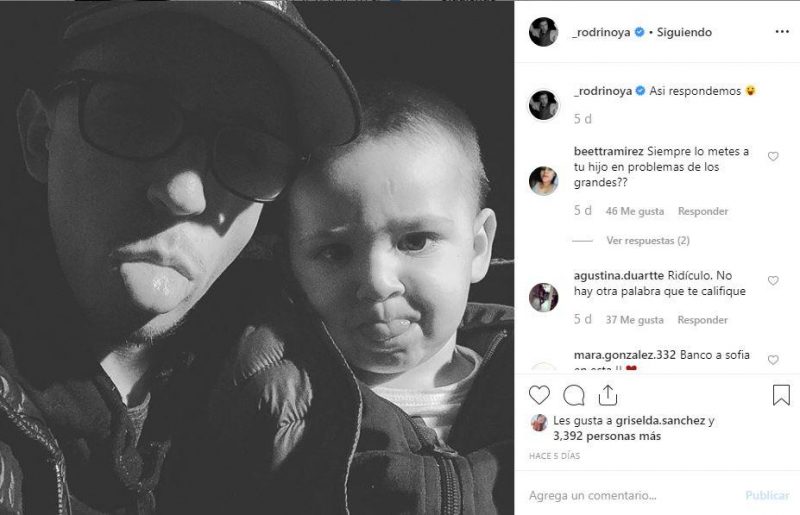Click the heart beside mara.gonzalez.332's comment
Image resolution: width=800 pixels, height=515 pixels.
tap(773, 360)
